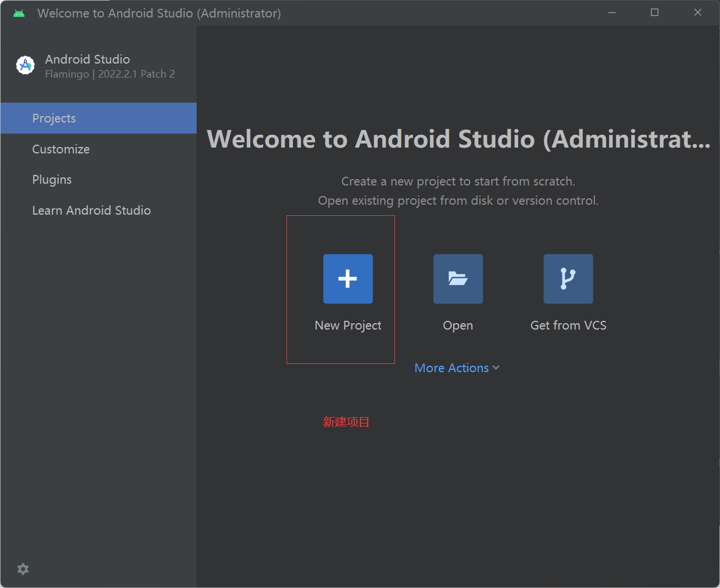Click the Welcome to Android Studio heading
The height and width of the screenshot is (588, 720).
pyautogui.click(x=459, y=139)
